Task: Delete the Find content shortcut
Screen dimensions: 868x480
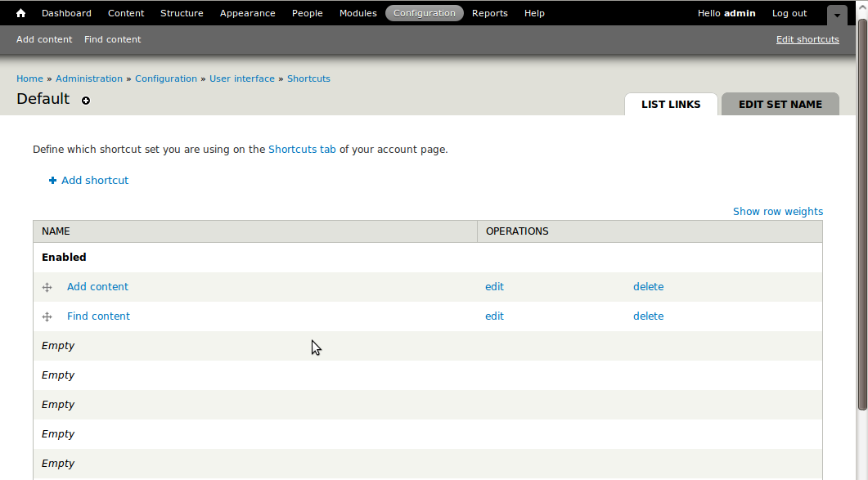Action: coord(648,316)
